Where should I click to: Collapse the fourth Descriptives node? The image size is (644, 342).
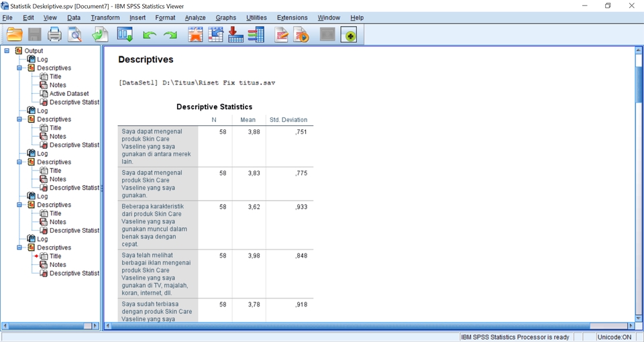click(19, 205)
